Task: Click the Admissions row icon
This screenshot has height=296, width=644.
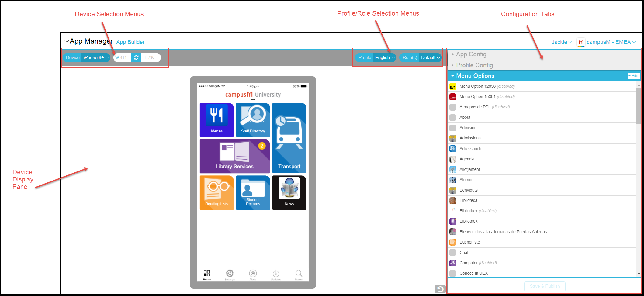Action: [453, 138]
